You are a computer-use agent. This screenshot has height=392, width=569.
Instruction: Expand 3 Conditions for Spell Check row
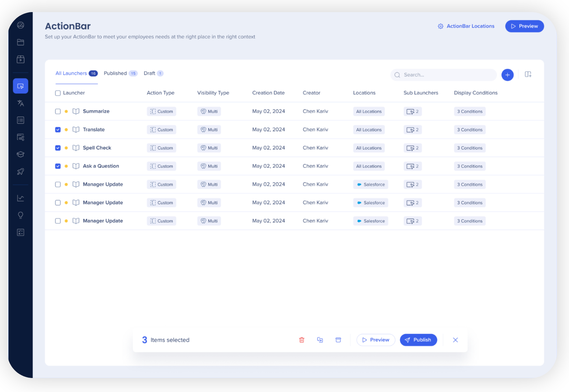coord(469,148)
